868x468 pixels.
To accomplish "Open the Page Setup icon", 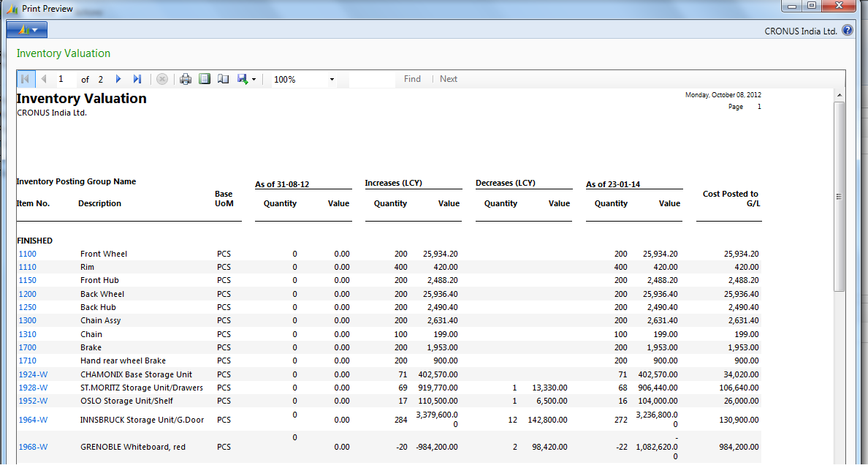I will click(x=223, y=78).
